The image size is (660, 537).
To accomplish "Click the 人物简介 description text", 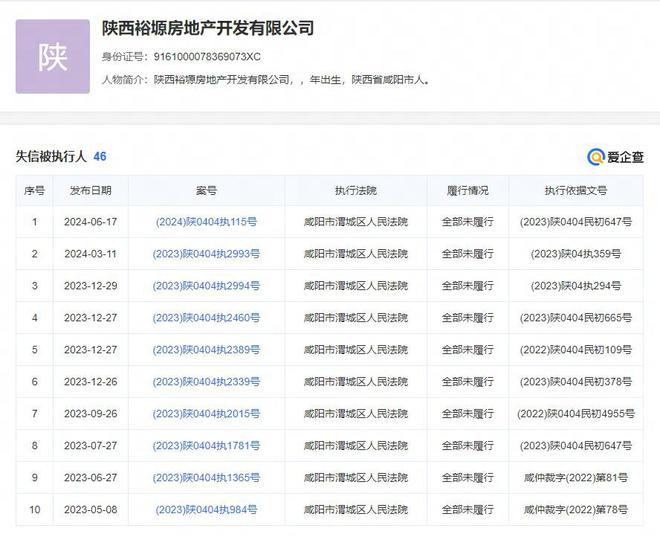I will pos(291,80).
